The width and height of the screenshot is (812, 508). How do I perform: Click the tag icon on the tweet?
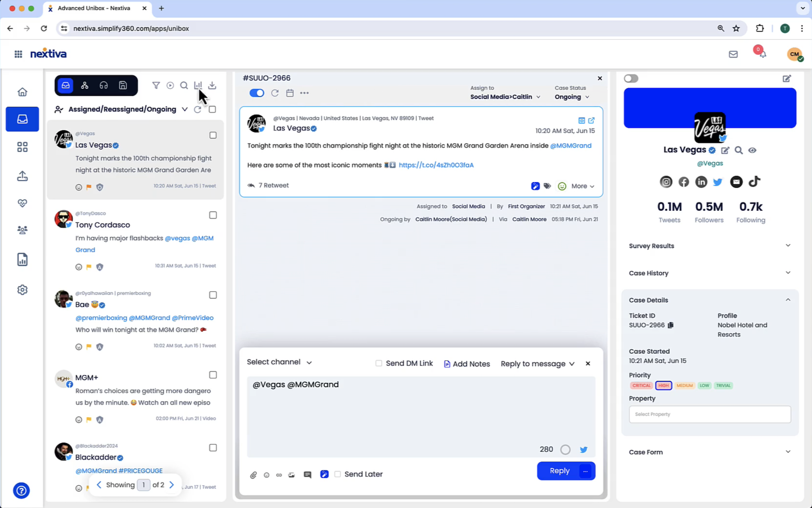[547, 186]
